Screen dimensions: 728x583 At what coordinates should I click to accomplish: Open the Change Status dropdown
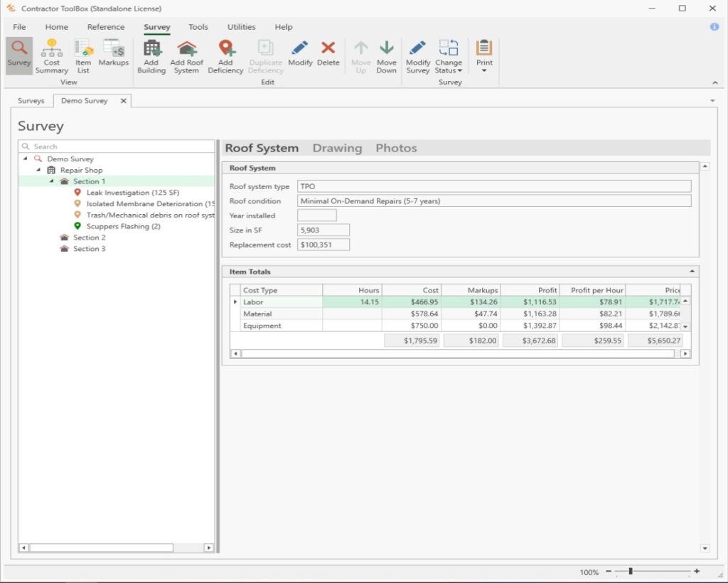(x=449, y=56)
